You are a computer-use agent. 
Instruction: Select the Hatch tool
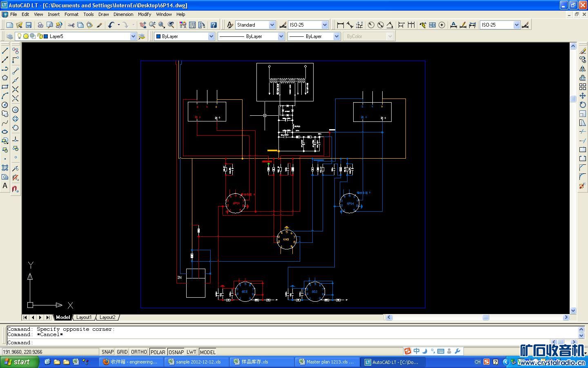pos(5,168)
